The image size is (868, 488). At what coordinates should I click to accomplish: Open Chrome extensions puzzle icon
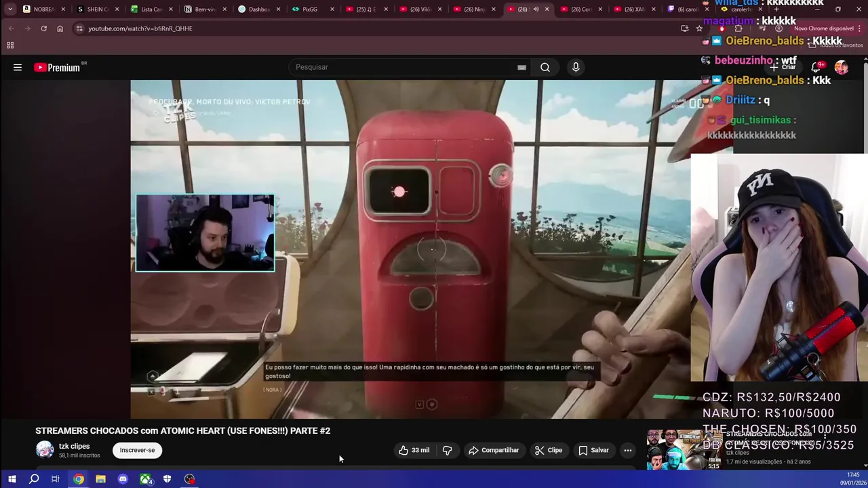tap(738, 28)
